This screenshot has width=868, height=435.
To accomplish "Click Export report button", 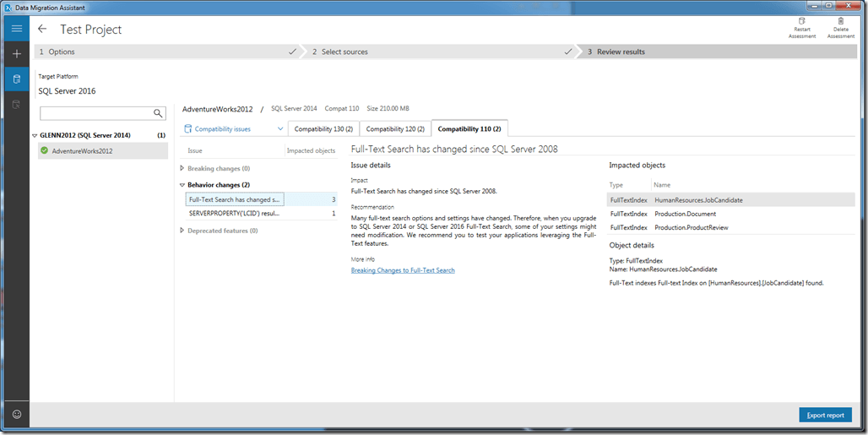I will (x=826, y=415).
